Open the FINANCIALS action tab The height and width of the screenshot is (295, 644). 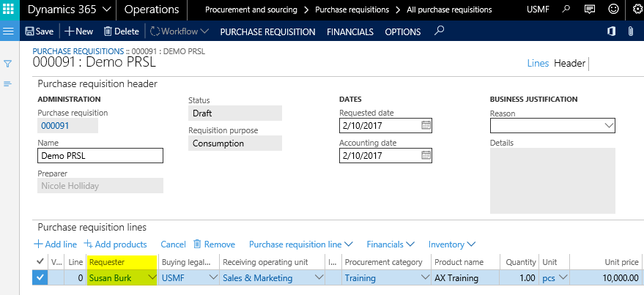tap(350, 31)
